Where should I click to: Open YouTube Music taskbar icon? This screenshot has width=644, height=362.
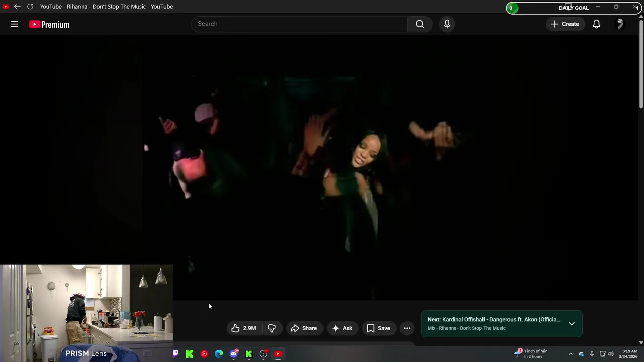pos(204,354)
